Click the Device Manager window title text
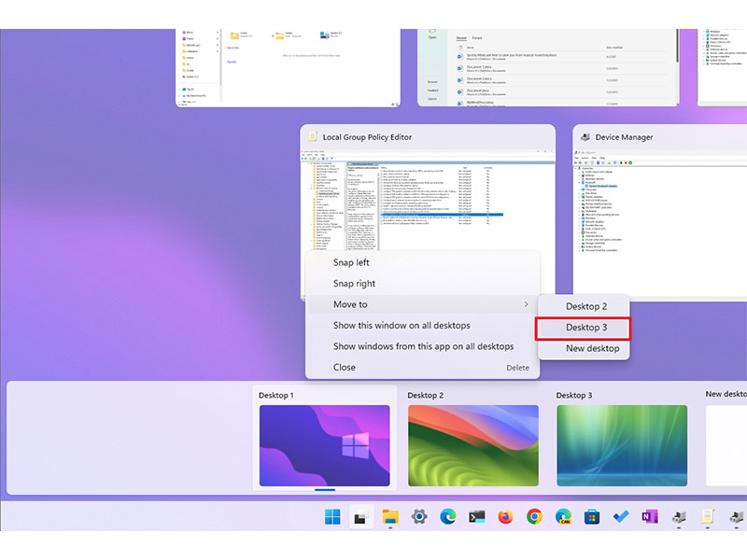 [624, 137]
